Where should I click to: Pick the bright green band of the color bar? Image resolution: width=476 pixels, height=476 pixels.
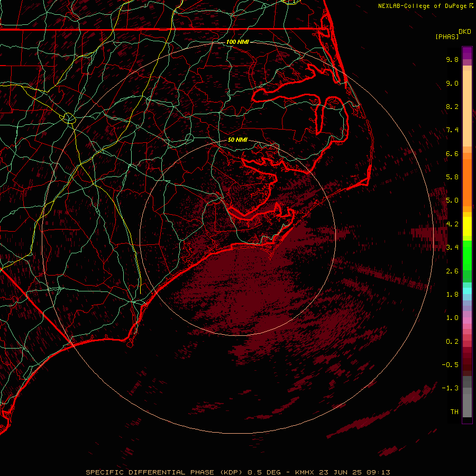tap(467, 255)
